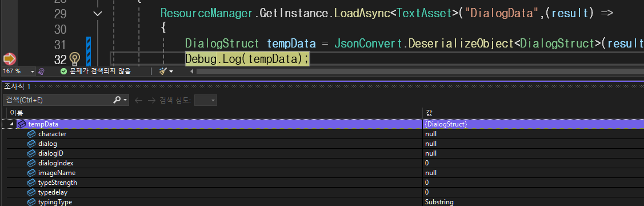Image resolution: width=644 pixels, height=206 pixels.
Task: Click the tempData variable declaration on line 31
Action: click(291, 43)
